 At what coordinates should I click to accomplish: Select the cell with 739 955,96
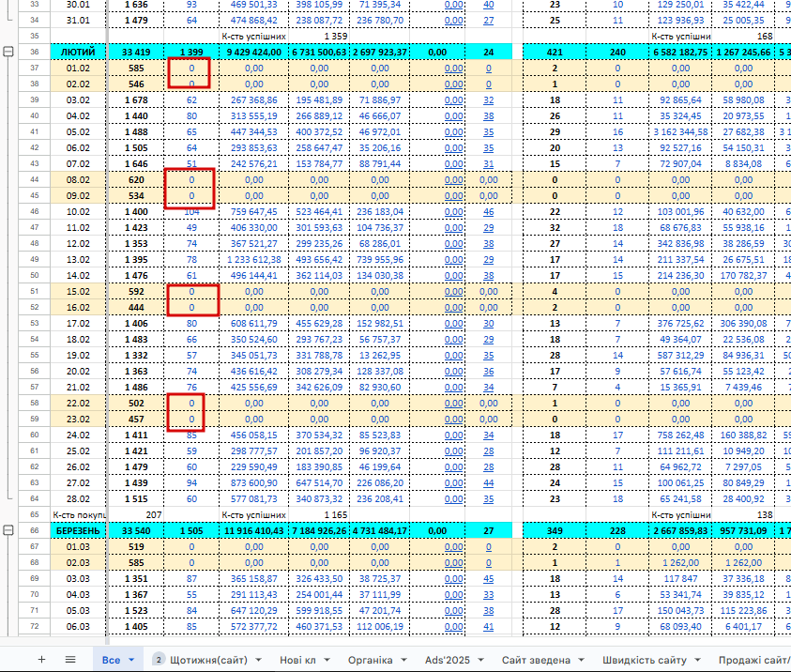pyautogui.click(x=380, y=260)
